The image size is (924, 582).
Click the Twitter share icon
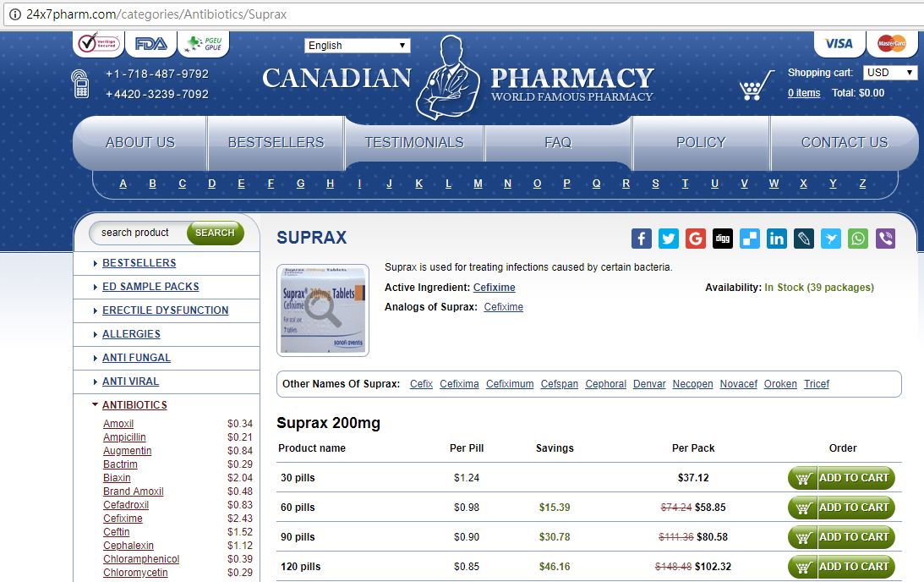tap(669, 239)
